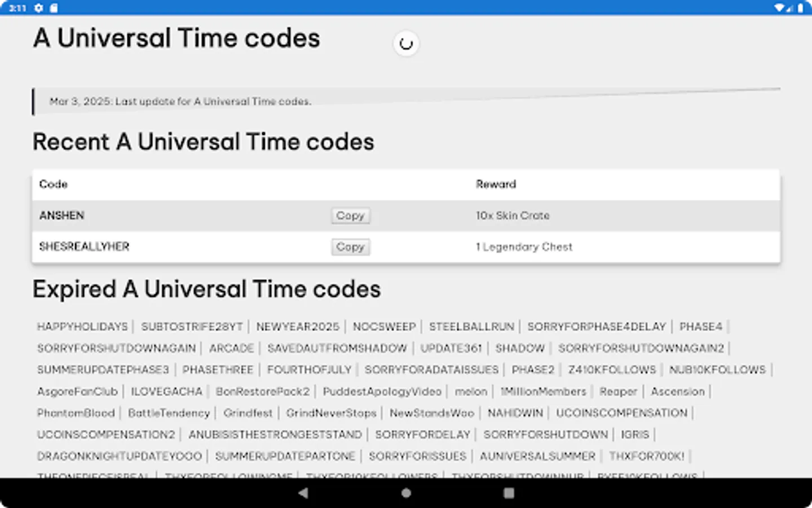
Task: Select expired code SUMMERUPDATEPHASE3
Action: coord(103,370)
